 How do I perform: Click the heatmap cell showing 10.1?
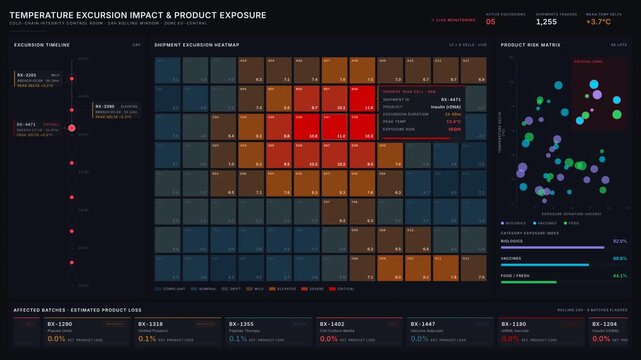click(x=334, y=98)
